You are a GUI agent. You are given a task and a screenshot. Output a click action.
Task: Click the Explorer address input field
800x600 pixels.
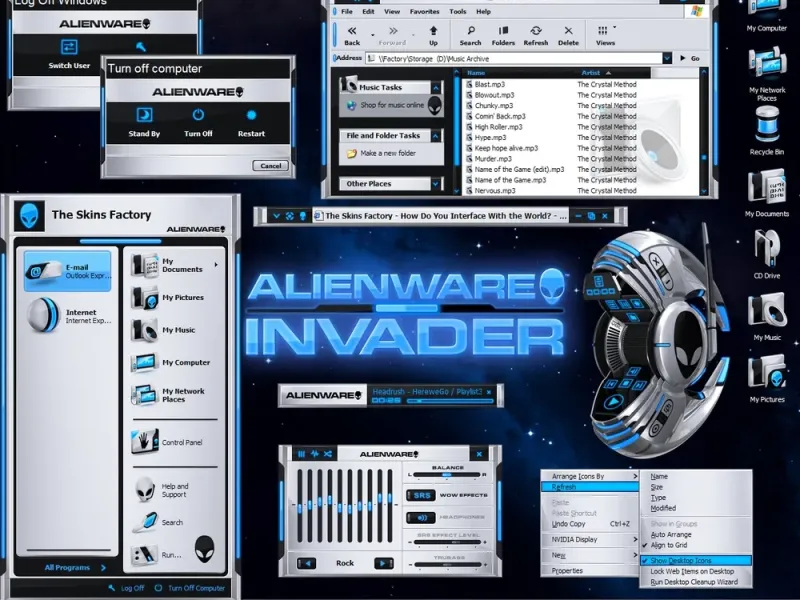click(x=514, y=59)
